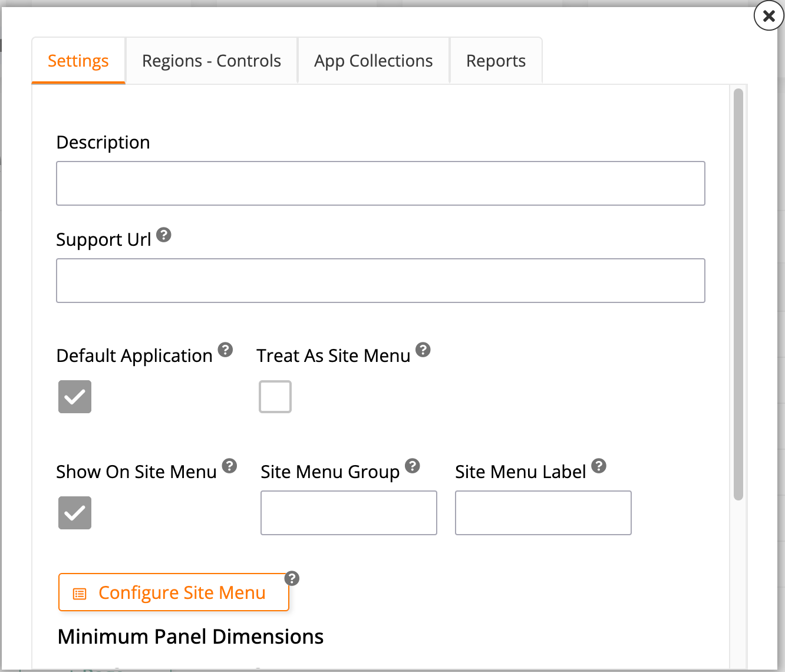The image size is (785, 672).
Task: Click the Support Url help icon
Action: (x=163, y=235)
